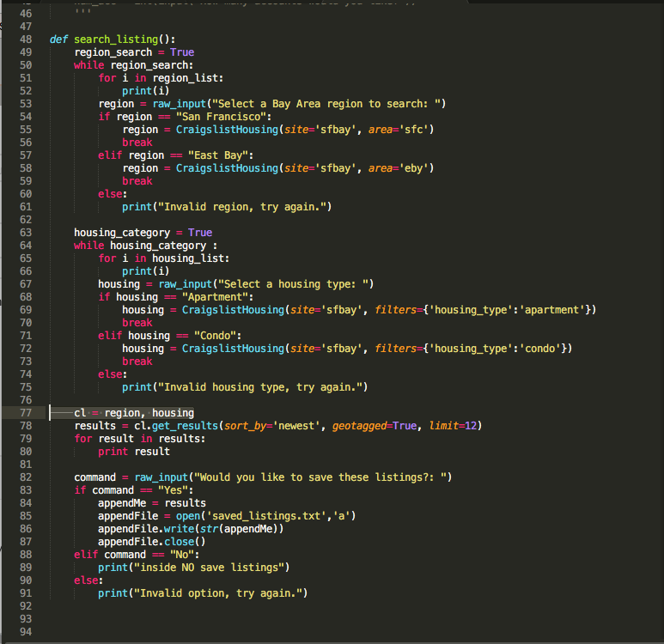Click geotagged=True argument

click(x=375, y=426)
